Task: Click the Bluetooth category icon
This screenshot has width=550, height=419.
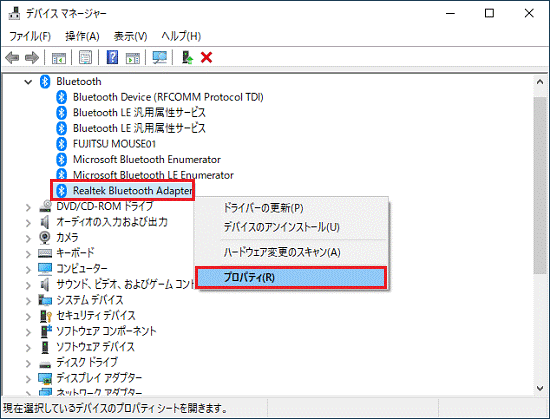Action: coord(45,81)
